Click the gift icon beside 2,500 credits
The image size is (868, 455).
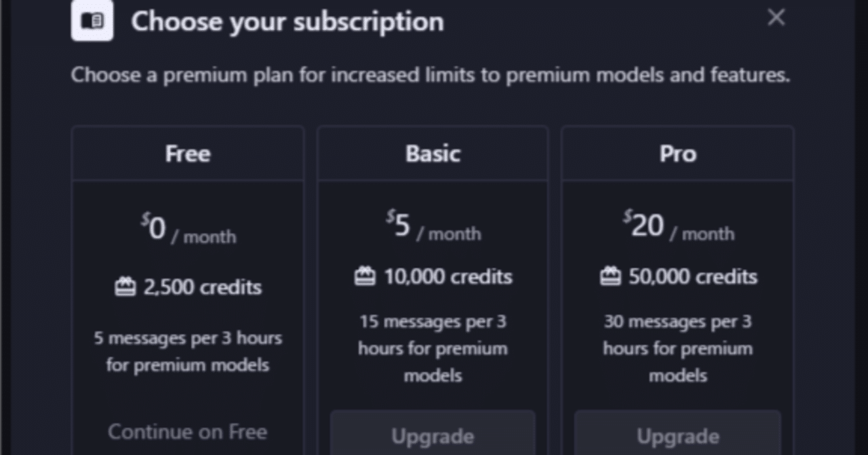click(x=125, y=288)
